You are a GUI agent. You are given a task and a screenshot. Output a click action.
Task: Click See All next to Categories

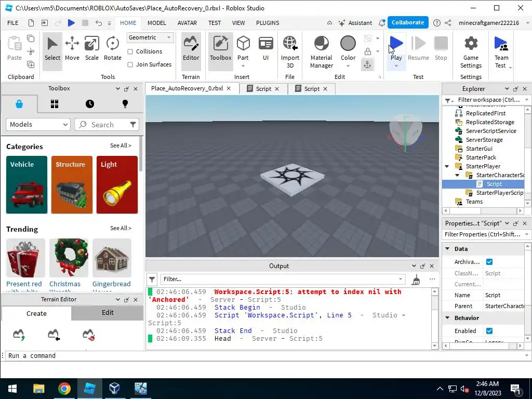[121, 145]
